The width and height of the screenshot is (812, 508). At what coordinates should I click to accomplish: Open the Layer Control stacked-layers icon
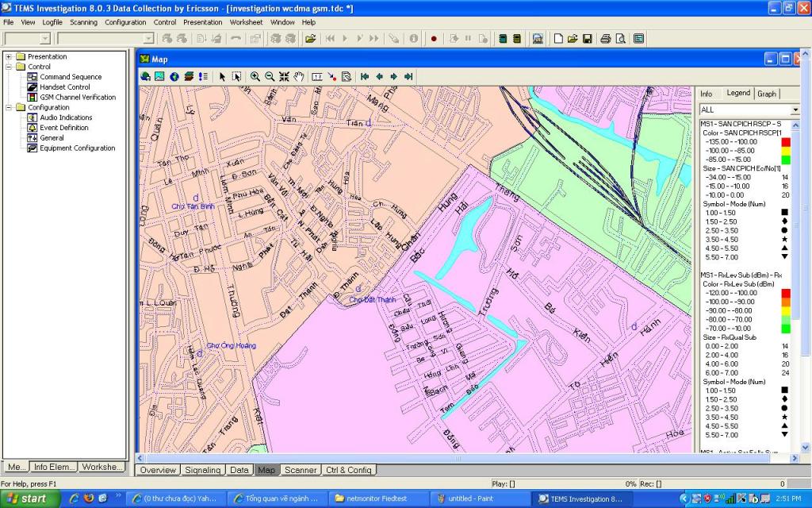point(189,77)
